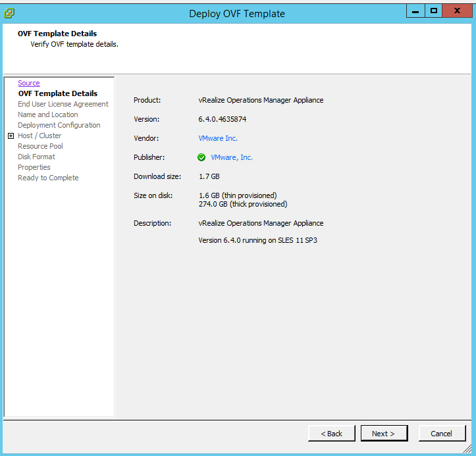Screen dimensions: 476x456
Task: Cancel the OVF deployment wizard
Action: pos(441,434)
